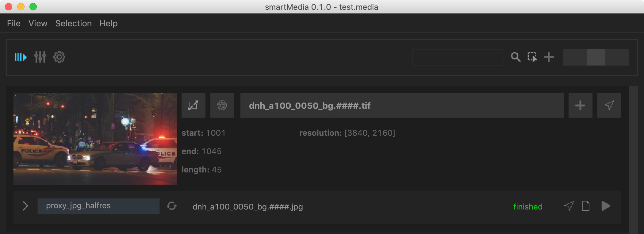Click the expand arrows icon near thumbnail
The height and width of the screenshot is (234, 644).
point(193,105)
